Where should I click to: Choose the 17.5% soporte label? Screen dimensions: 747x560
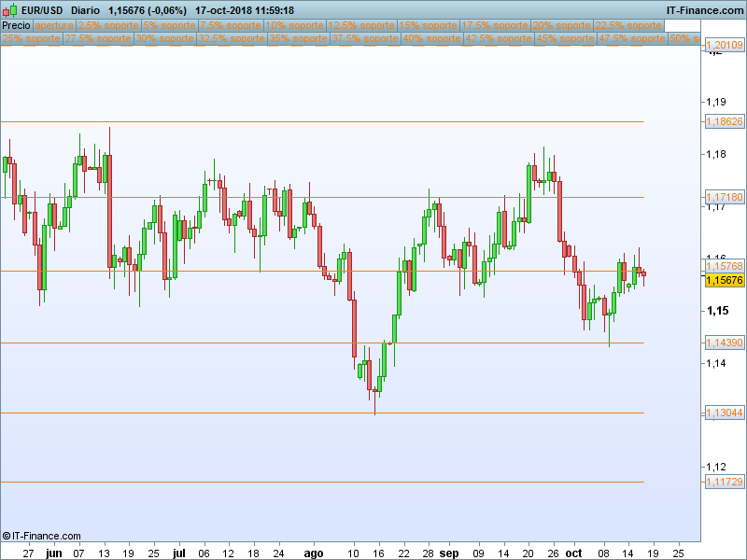click(495, 25)
